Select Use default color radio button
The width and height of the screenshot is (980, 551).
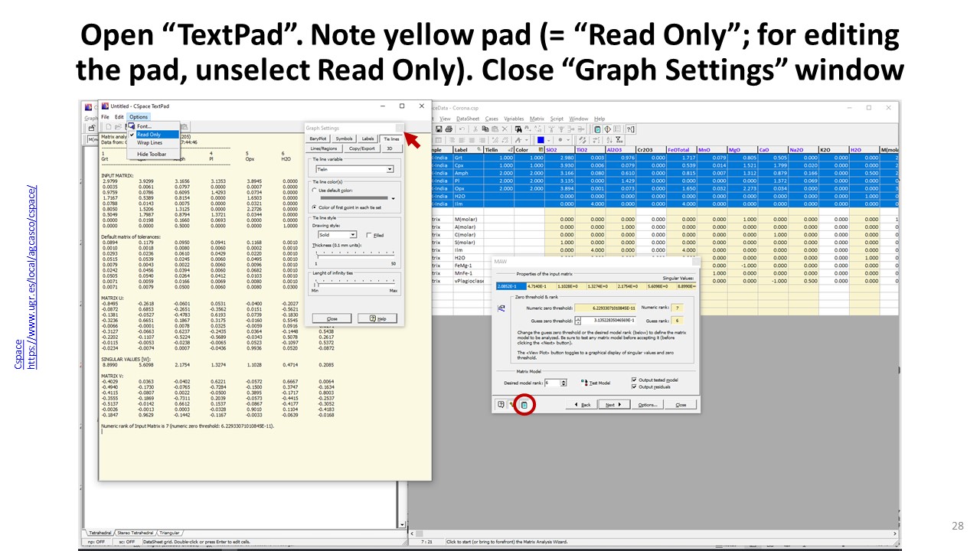[x=315, y=190]
